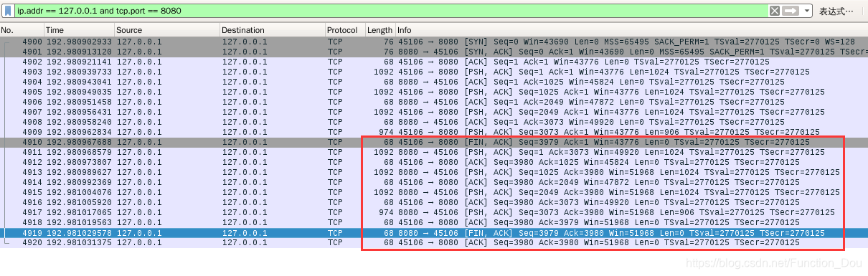
Task: Click time value 192.980902933
Action: [79, 42]
